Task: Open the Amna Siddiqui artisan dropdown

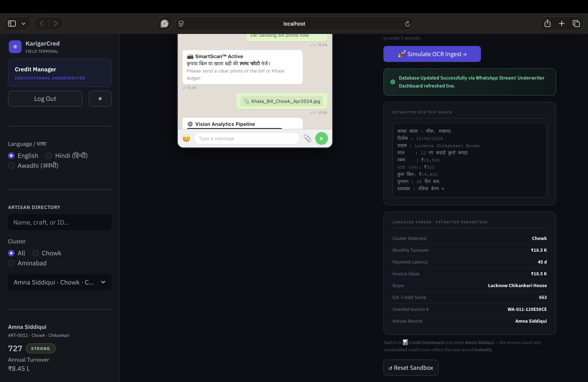Action: 60,282
